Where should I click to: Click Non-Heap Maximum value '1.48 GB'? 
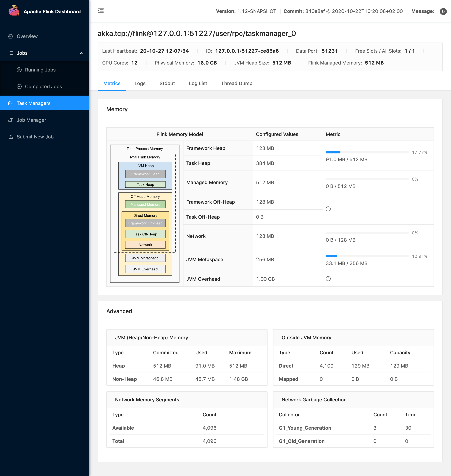pos(238,379)
